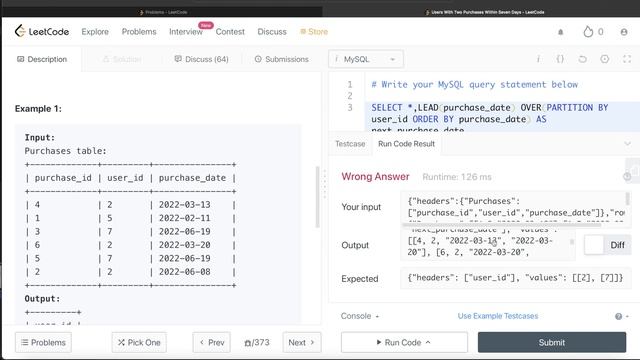Click the Run Code button
The image size is (640, 360).
tap(404, 342)
